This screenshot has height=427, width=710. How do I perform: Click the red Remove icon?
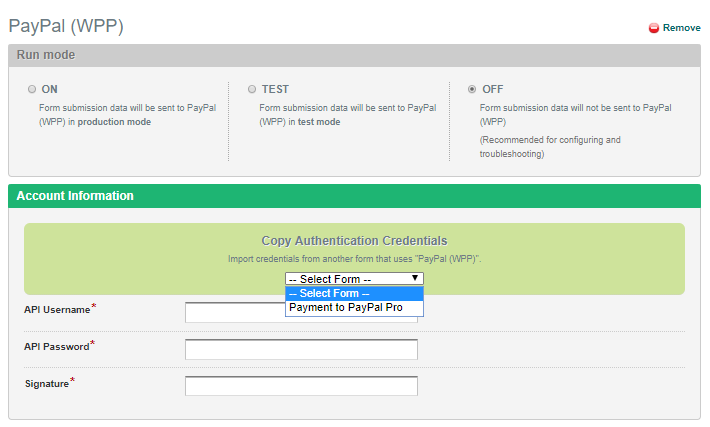(x=654, y=28)
